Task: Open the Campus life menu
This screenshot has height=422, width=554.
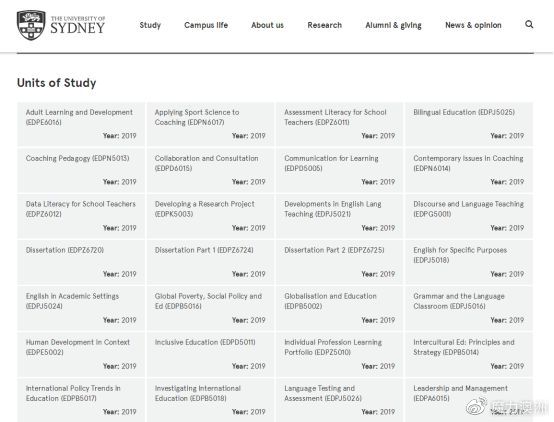Action: point(206,25)
